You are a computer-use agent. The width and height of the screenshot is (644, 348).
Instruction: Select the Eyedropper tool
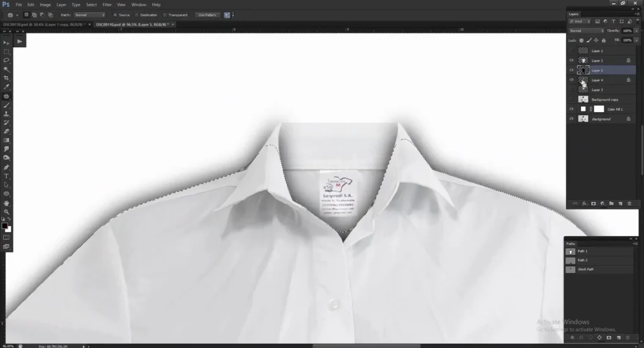[6, 87]
